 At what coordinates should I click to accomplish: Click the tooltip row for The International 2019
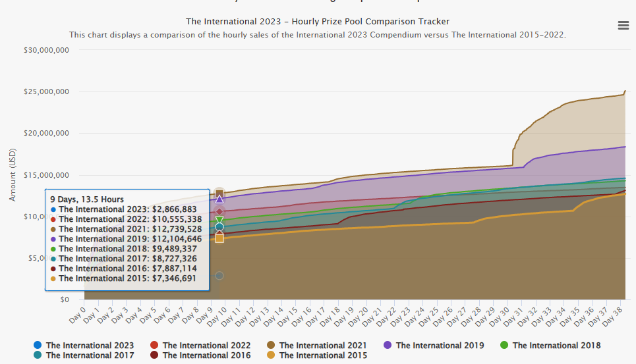click(126, 239)
